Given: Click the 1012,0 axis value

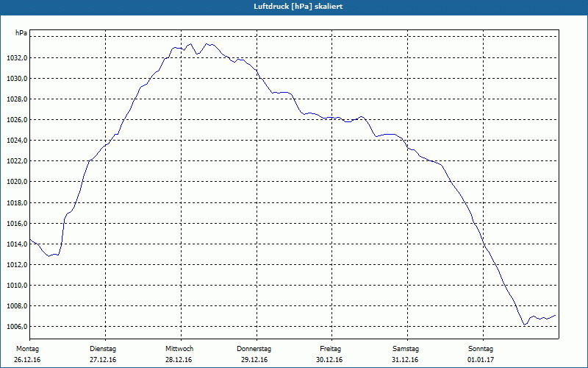Looking at the screenshot, I should [15, 265].
